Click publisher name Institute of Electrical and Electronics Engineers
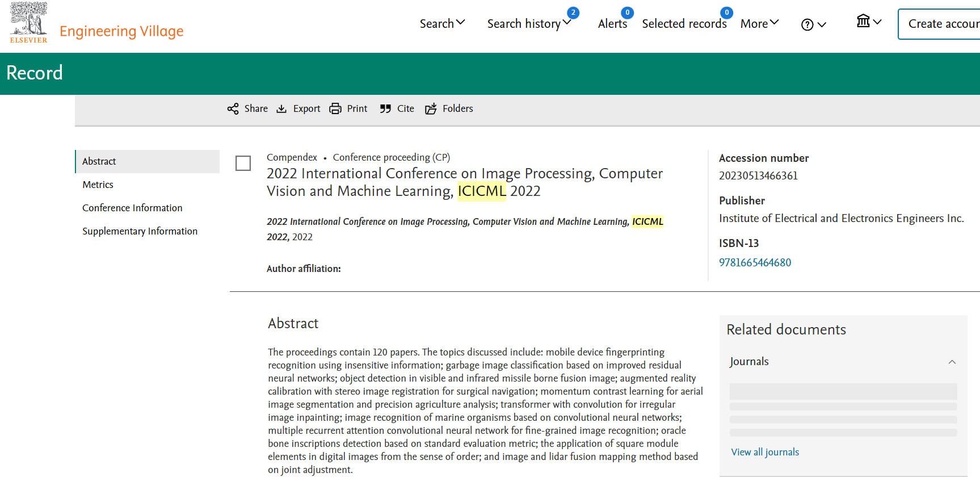 841,218
